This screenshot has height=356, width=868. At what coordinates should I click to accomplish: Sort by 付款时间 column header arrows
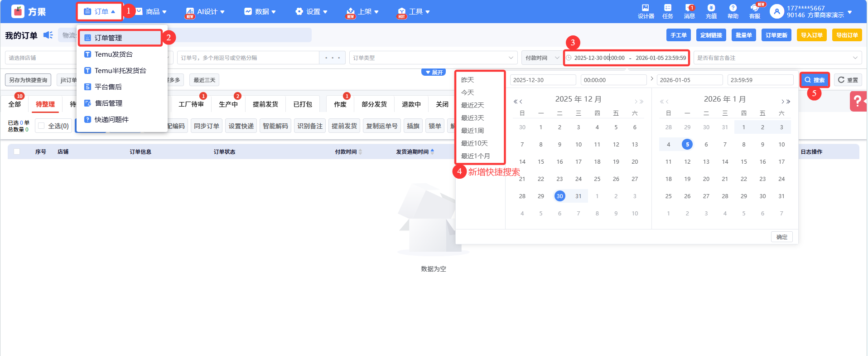pos(360,152)
